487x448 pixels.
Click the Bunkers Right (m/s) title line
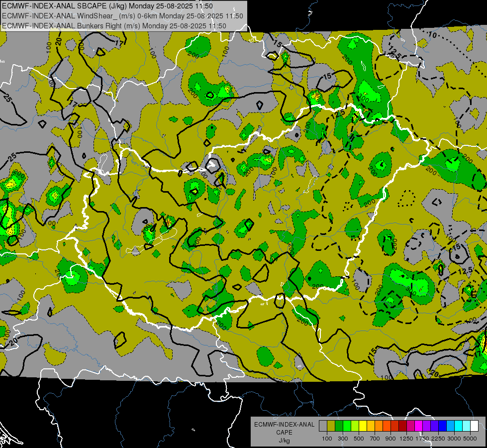tap(114, 26)
